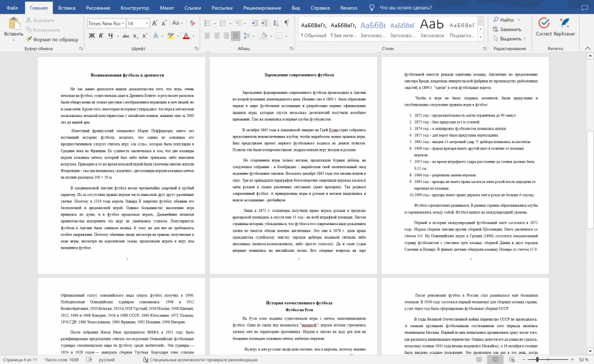This screenshot has height=364, width=594.
Task: Open comments via the speech bubble icon
Action: pos(584,8)
